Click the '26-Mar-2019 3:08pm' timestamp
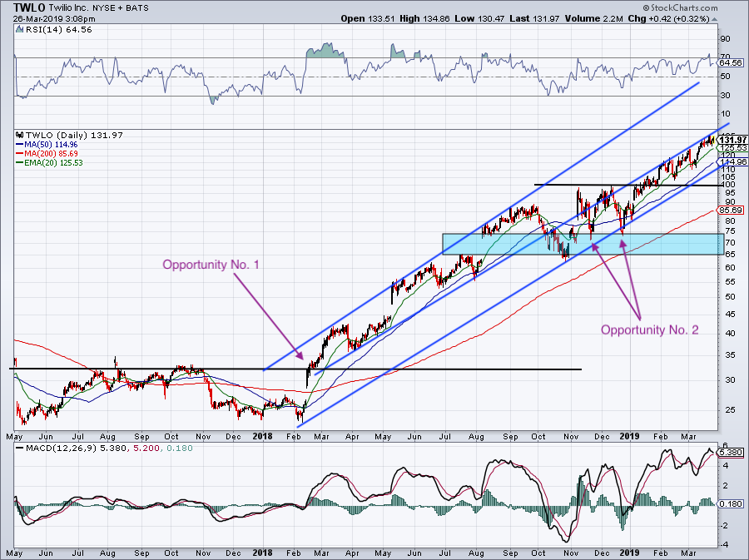 [x=54, y=19]
